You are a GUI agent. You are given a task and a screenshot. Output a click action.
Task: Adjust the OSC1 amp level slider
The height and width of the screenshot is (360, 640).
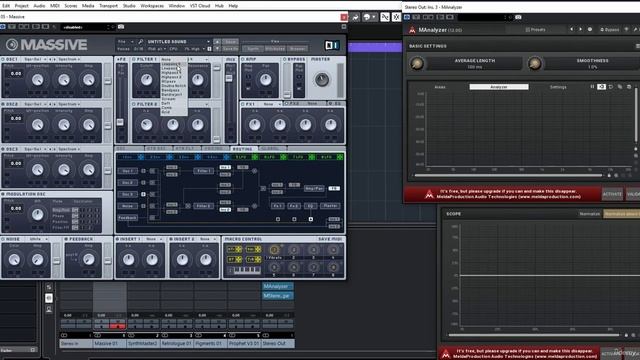point(108,80)
